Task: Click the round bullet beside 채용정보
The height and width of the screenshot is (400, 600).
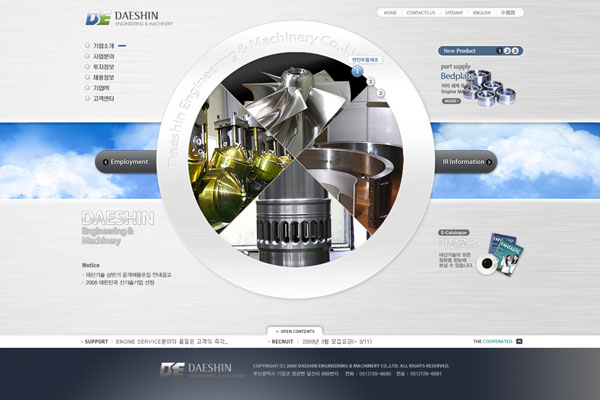Action: [87, 77]
